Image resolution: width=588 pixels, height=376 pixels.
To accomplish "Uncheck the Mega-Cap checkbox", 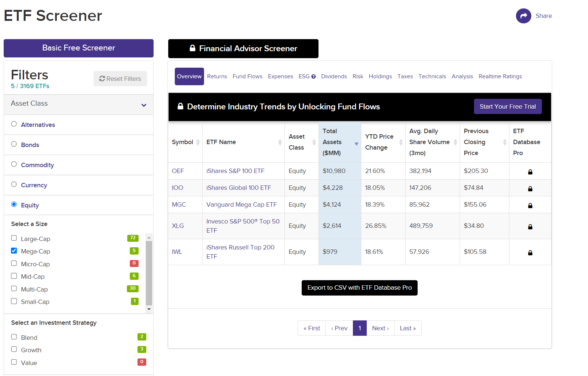I will click(14, 251).
